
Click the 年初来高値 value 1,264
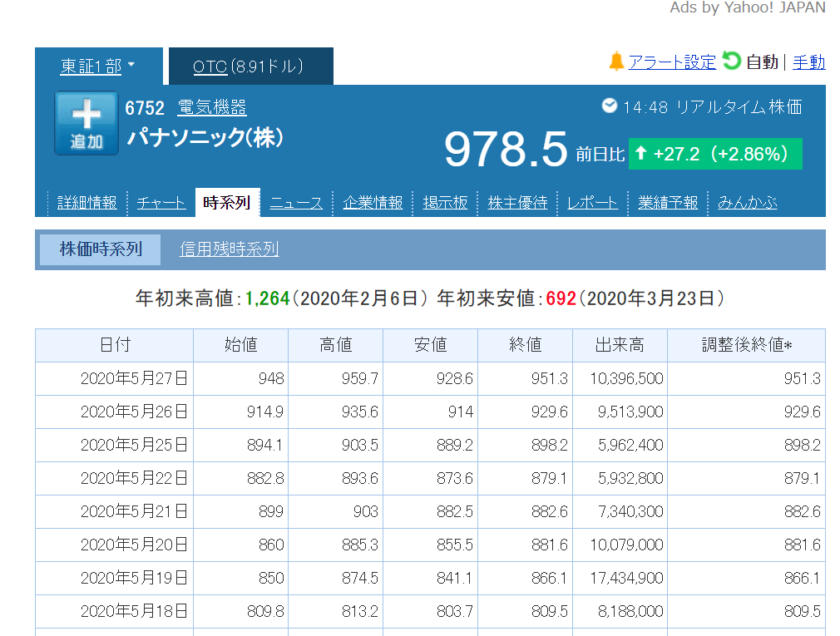tap(267, 298)
